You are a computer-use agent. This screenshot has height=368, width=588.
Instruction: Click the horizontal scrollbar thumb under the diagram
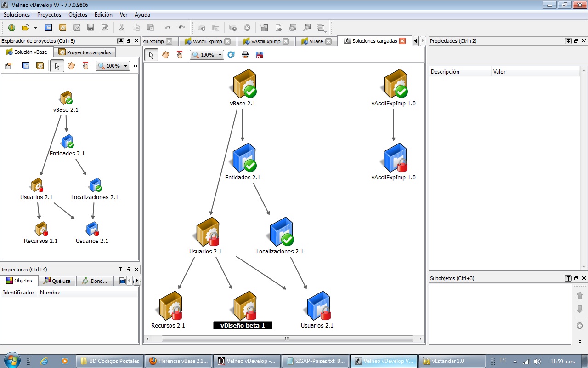(287, 339)
